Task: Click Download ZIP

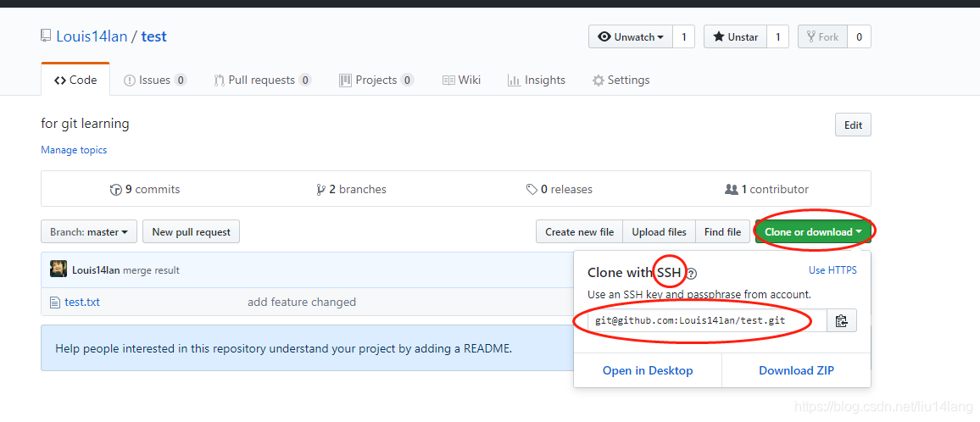Action: [796, 371]
